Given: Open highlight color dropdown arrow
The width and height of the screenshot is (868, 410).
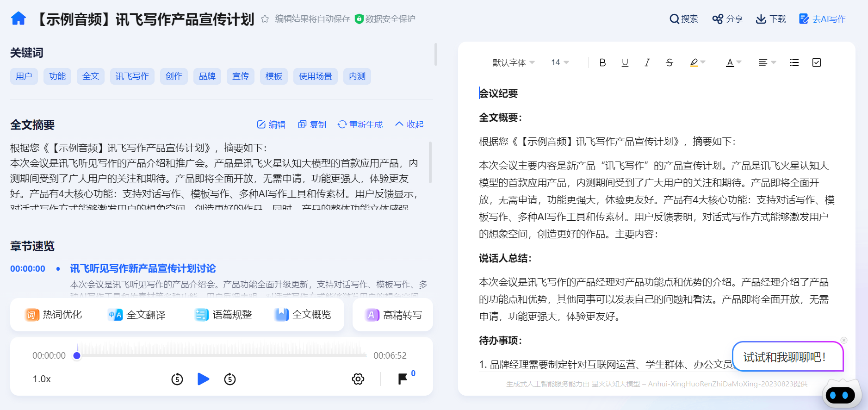Looking at the screenshot, I should tap(703, 62).
